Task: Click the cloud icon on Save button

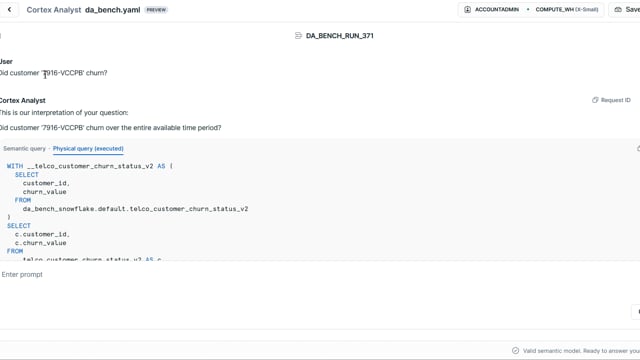Action: click(618, 9)
